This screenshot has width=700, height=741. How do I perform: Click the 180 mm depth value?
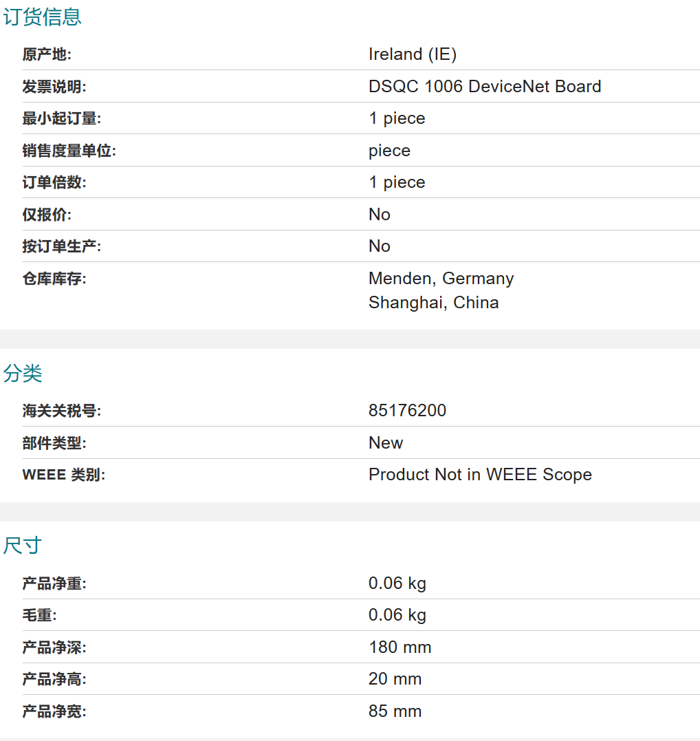400,647
